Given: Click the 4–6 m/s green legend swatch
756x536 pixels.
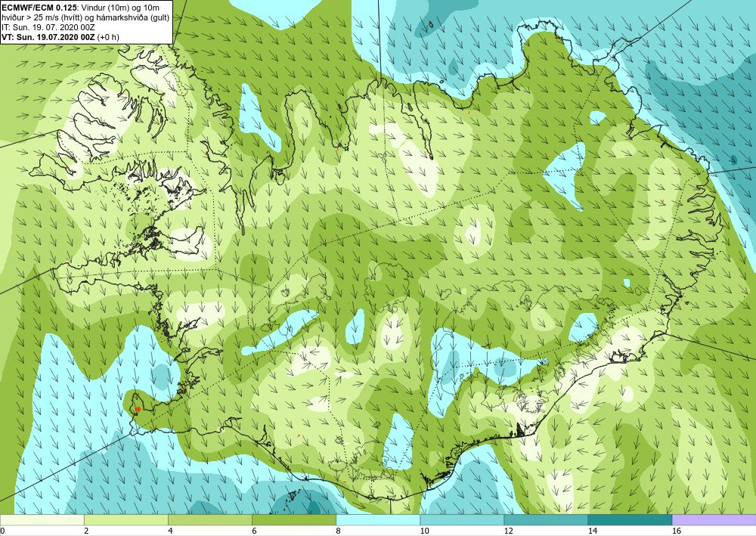Looking at the screenshot, I should [x=209, y=520].
